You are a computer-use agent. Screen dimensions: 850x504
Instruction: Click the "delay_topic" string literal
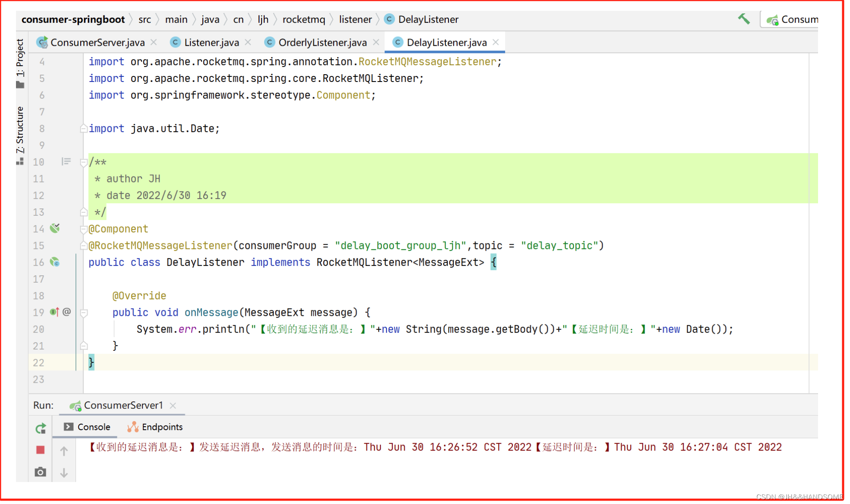coord(559,246)
